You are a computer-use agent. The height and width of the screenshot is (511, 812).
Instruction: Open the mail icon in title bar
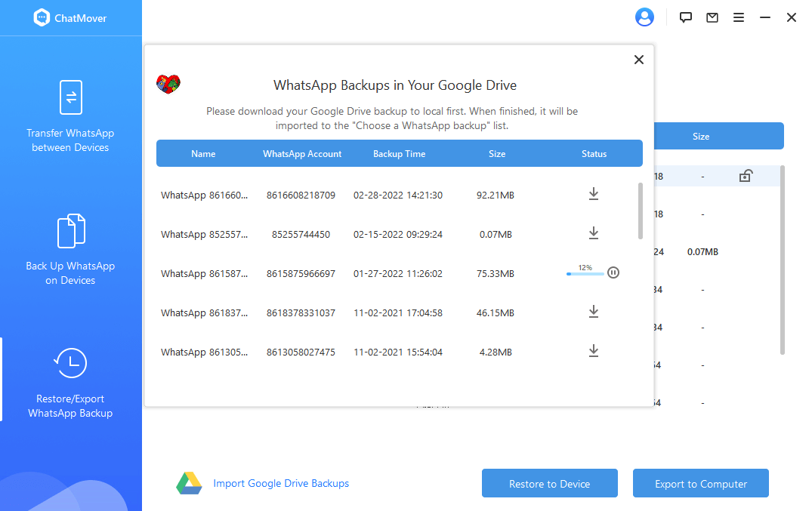(x=712, y=17)
